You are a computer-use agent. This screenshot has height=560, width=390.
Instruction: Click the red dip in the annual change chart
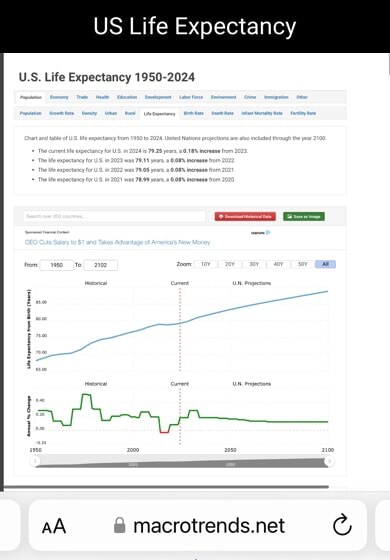[x=164, y=432]
